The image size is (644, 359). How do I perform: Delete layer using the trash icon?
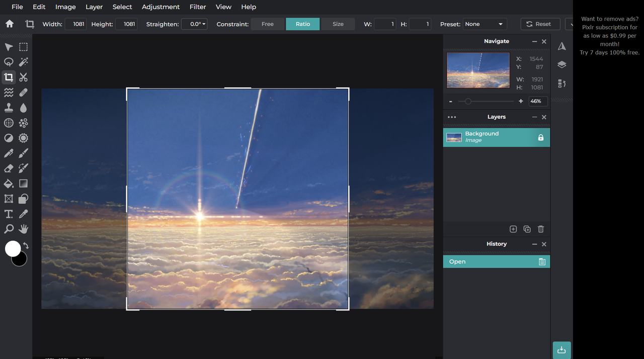click(x=541, y=229)
